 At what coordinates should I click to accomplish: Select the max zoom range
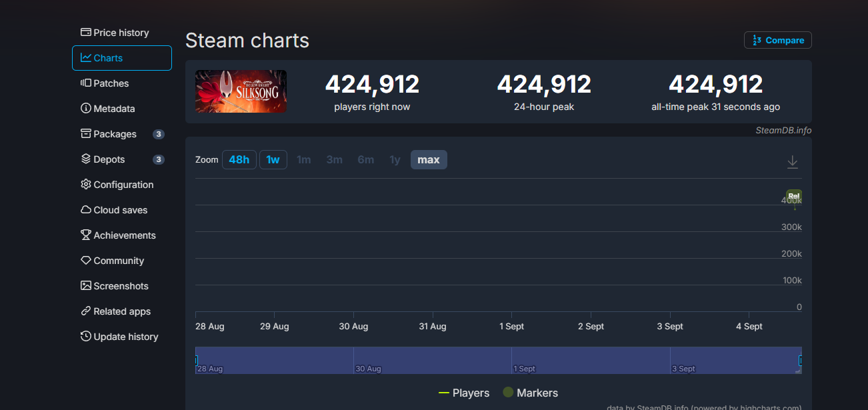point(429,160)
